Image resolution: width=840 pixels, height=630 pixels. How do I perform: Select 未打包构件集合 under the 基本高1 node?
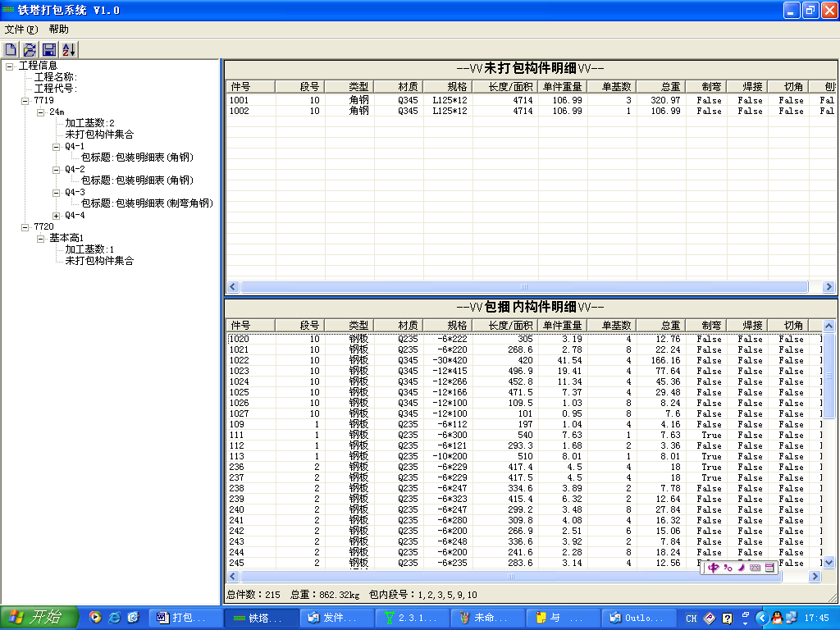[99, 261]
